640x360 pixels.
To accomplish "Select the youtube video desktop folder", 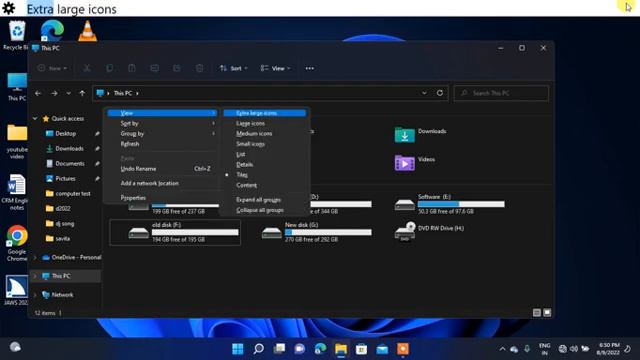I will pyautogui.click(x=17, y=142).
